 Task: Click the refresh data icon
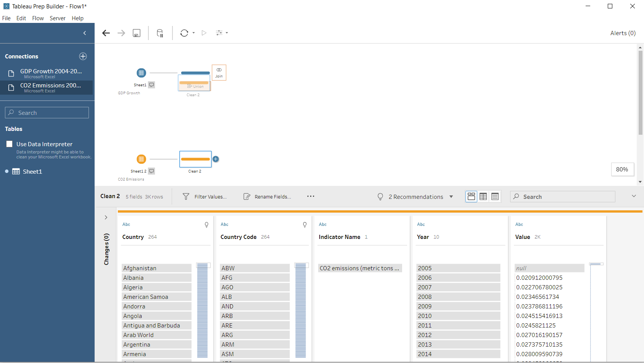coord(184,33)
